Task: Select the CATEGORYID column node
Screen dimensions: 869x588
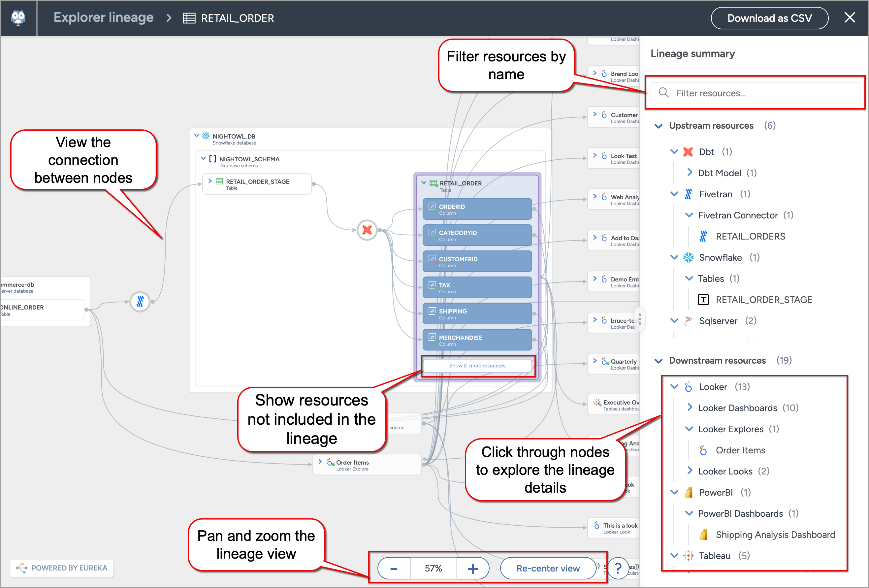Action: [x=477, y=235]
